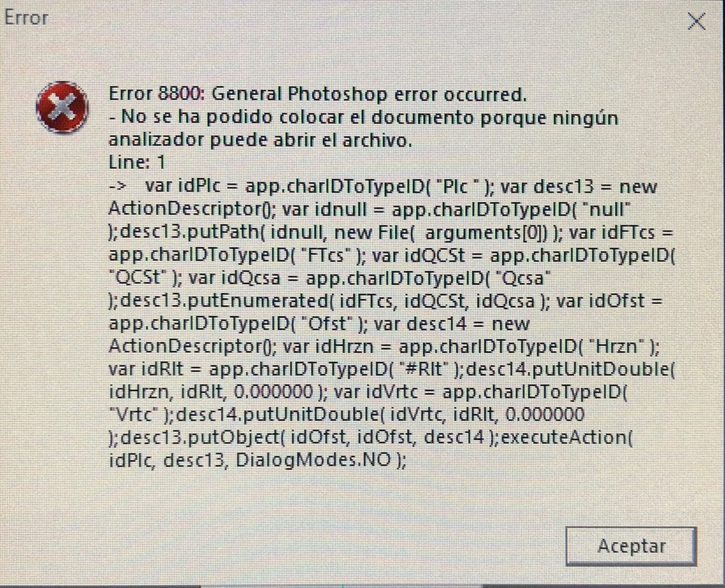Image resolution: width=725 pixels, height=588 pixels.
Task: Click the '"#Rlt"' string in code
Action: 422,369
